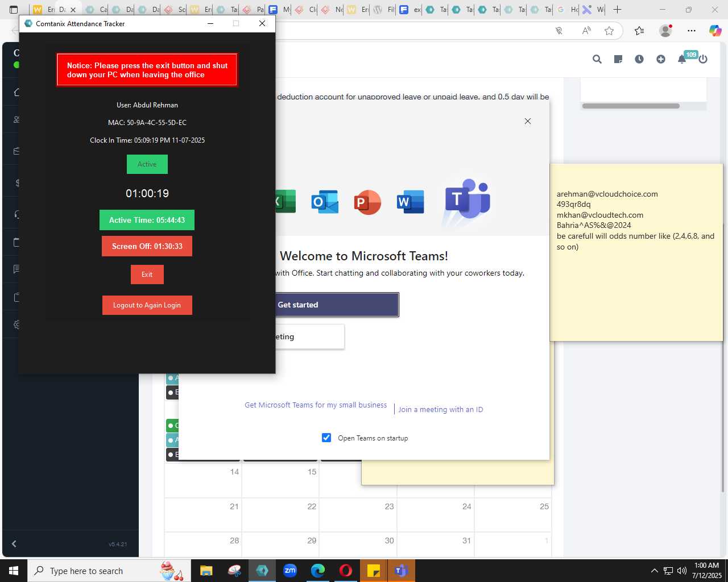Click the Notice banner in the Comtanix tracker
The width and height of the screenshot is (728, 582).
(x=147, y=70)
